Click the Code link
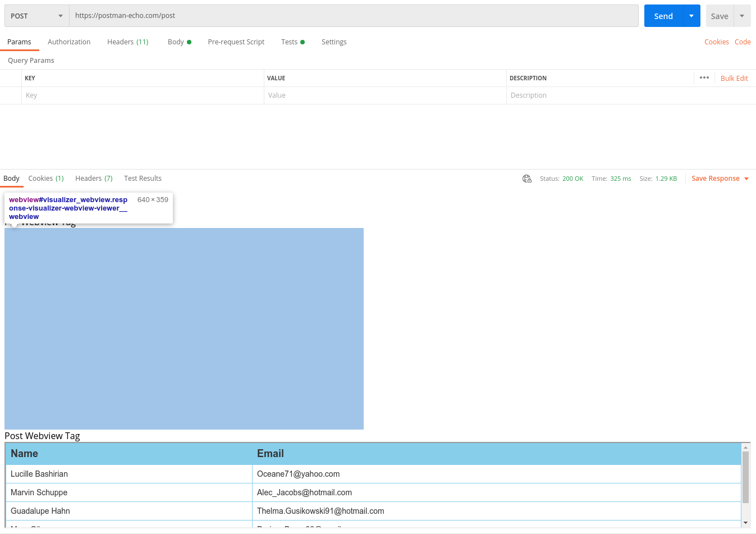 click(x=743, y=42)
